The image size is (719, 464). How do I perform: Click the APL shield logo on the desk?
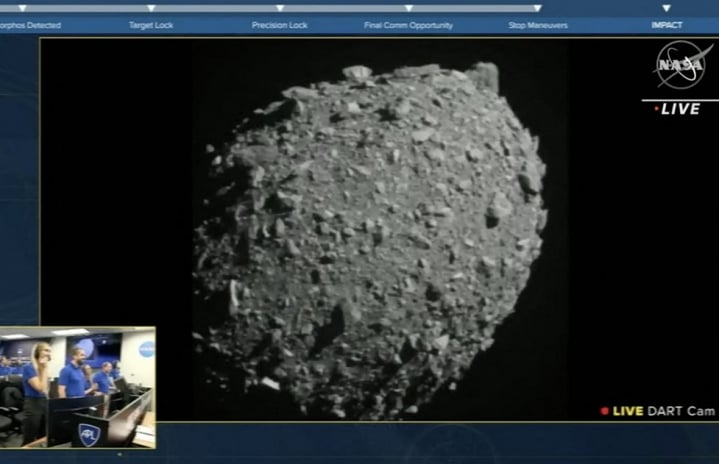pos(89,433)
